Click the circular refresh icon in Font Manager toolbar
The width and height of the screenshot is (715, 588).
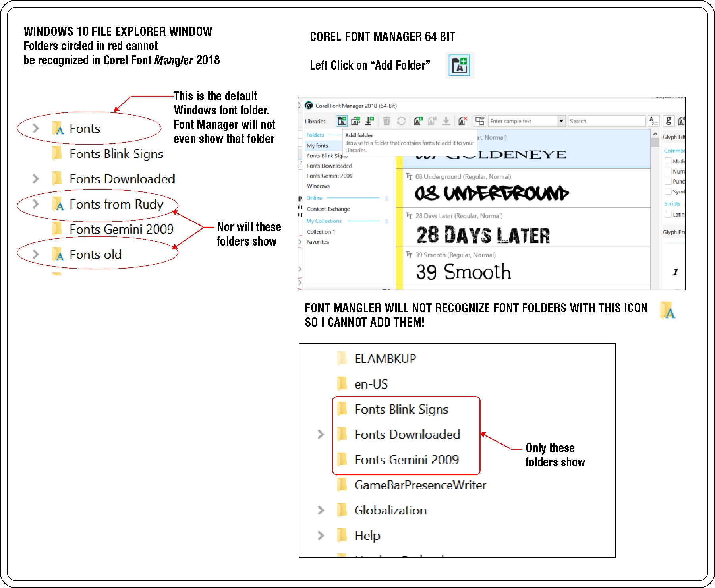click(x=401, y=121)
